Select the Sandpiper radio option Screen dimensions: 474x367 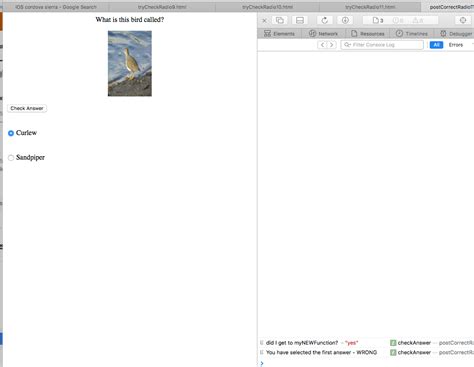pos(11,158)
